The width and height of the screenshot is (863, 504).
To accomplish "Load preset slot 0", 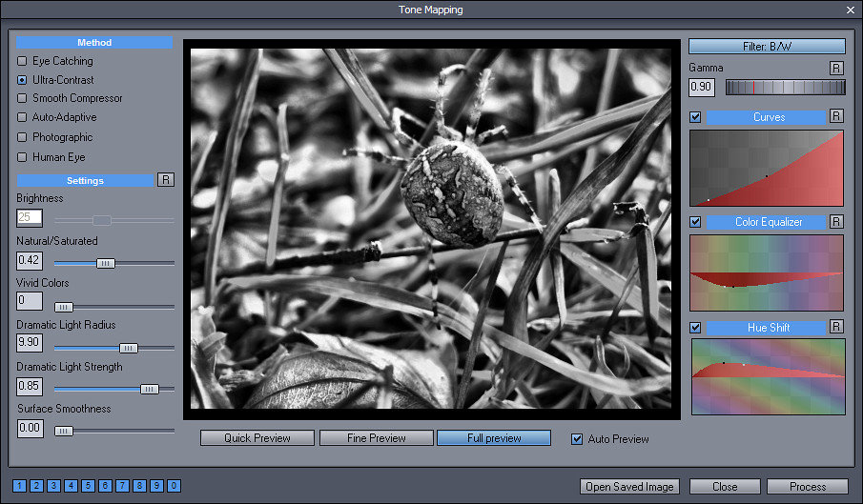I will [x=174, y=486].
